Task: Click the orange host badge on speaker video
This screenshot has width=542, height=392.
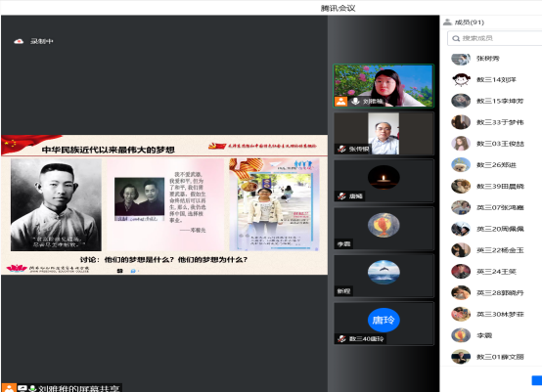Action: point(340,102)
